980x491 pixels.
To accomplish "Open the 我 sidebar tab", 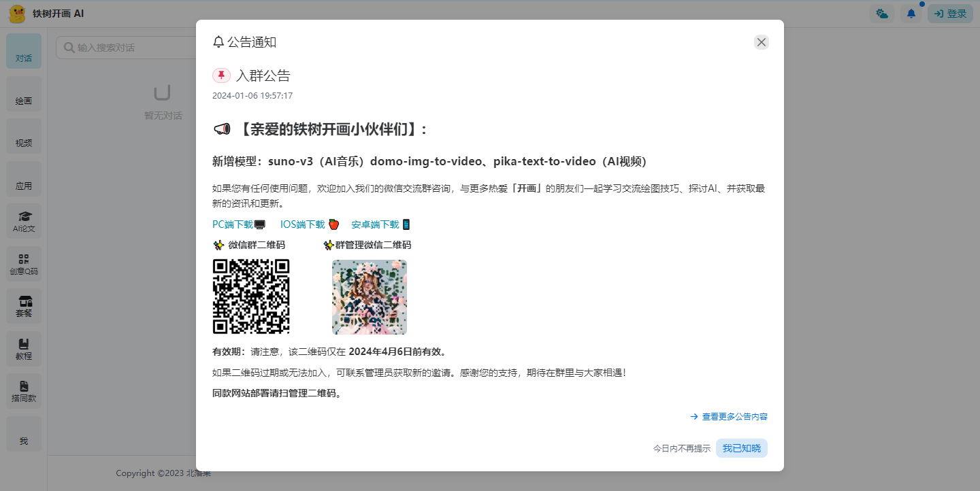I will 24,433.
